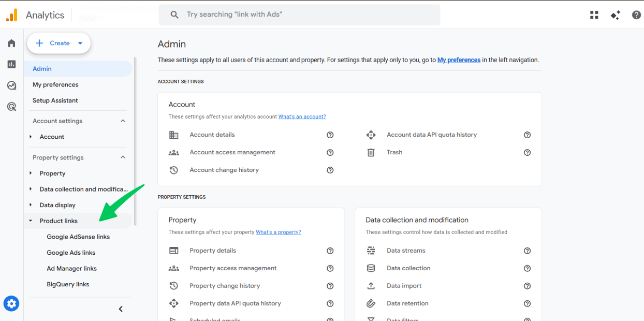Open the sparkle insights icon

(615, 15)
